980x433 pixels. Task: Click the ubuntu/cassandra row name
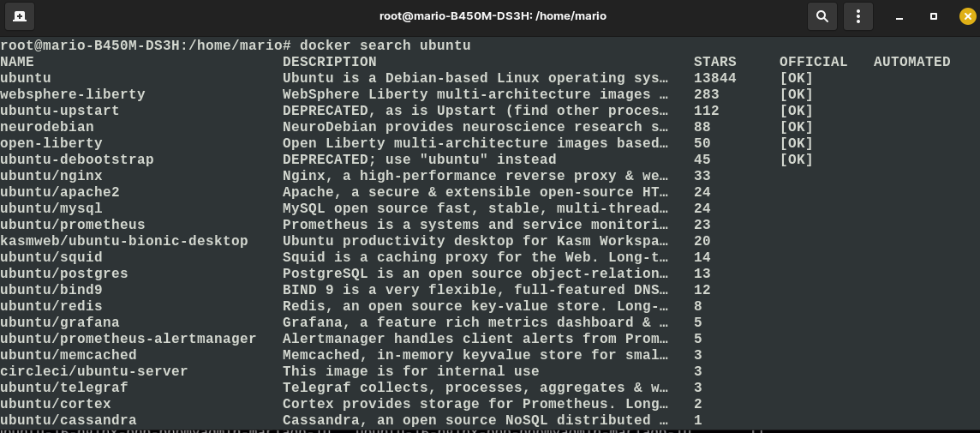coord(69,420)
